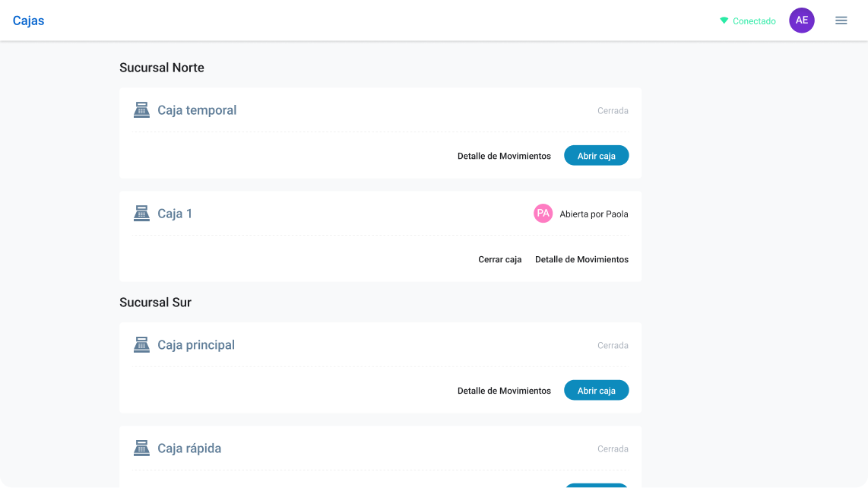
Task: Open the hamburger menu icon
Action: tap(841, 21)
